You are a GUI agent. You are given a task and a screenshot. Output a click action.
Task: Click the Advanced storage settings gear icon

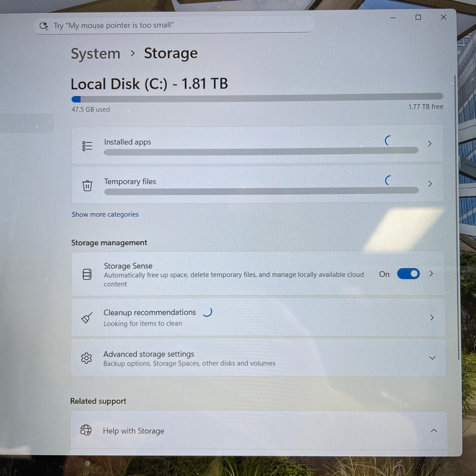point(86,358)
